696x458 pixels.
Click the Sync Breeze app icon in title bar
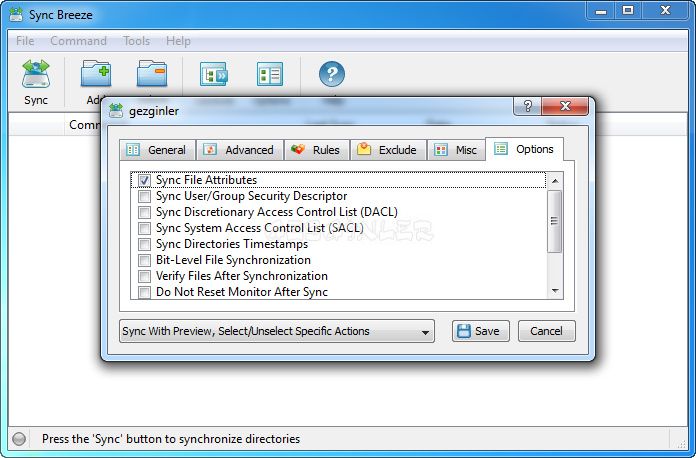click(16, 14)
